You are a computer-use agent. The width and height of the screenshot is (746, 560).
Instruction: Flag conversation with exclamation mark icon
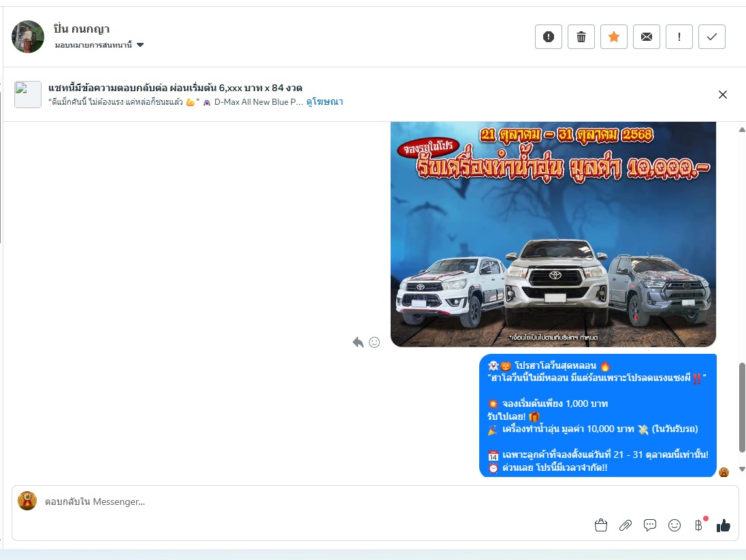pyautogui.click(x=679, y=37)
